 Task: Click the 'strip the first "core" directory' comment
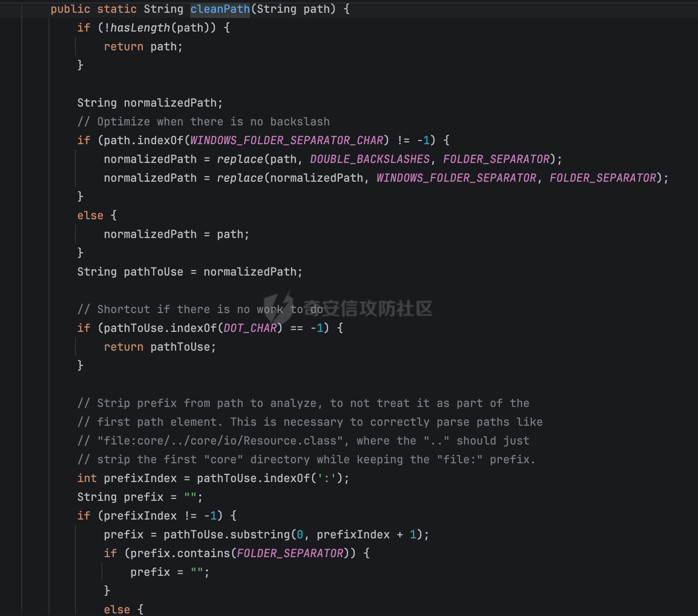306,459
